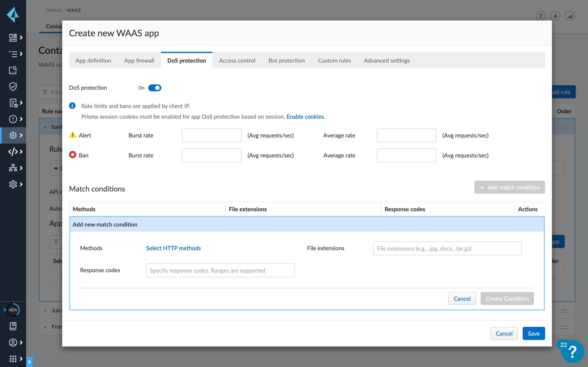588x367 pixels.
Task: Expand the Juice rule row
Action: tap(45, 311)
